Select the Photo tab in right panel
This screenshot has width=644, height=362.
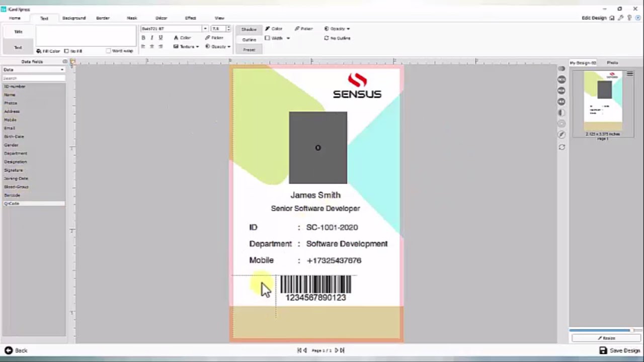point(612,63)
